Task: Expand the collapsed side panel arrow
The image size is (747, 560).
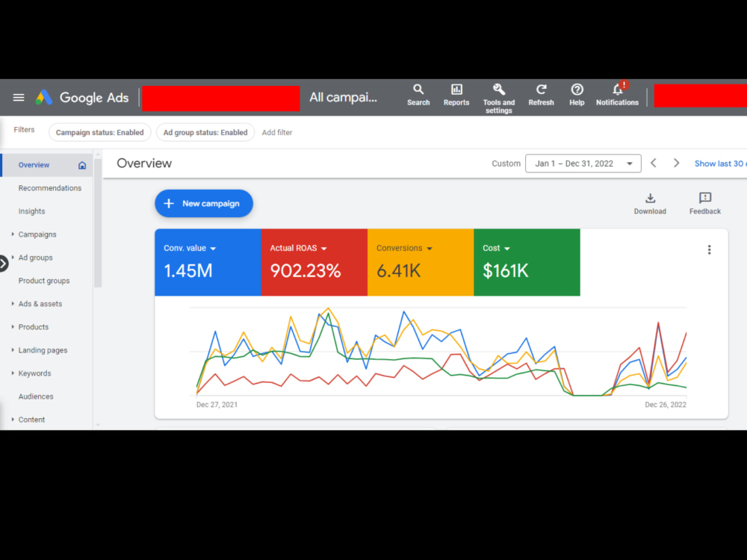Action: click(3, 264)
